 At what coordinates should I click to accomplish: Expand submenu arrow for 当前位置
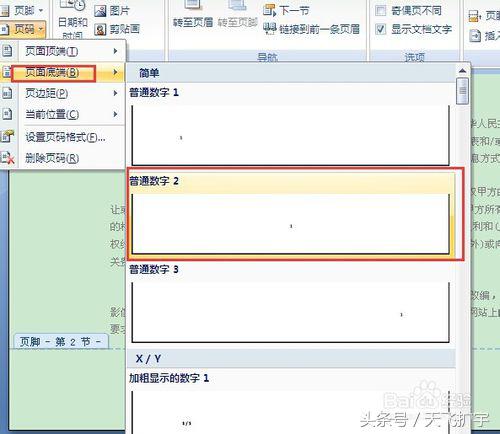[115, 114]
